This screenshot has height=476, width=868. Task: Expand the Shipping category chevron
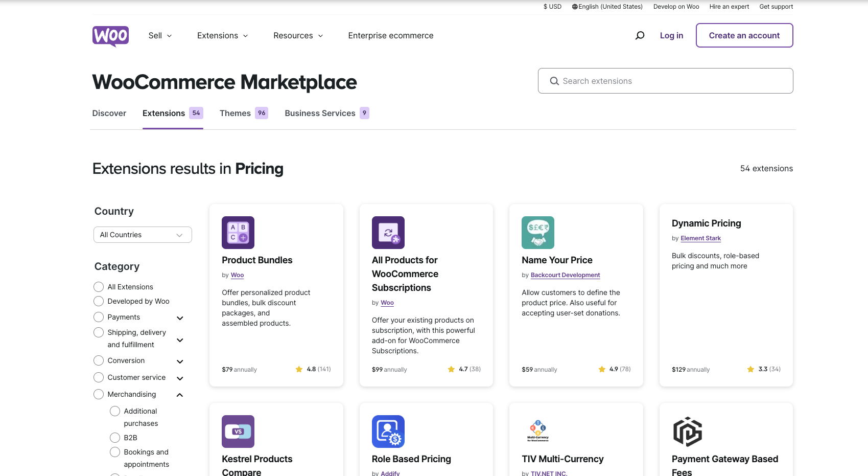click(180, 340)
